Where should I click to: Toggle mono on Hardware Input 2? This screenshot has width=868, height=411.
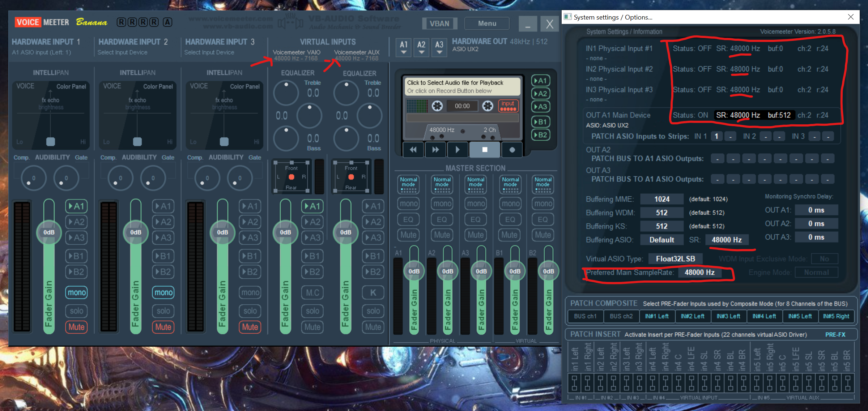[x=163, y=292]
